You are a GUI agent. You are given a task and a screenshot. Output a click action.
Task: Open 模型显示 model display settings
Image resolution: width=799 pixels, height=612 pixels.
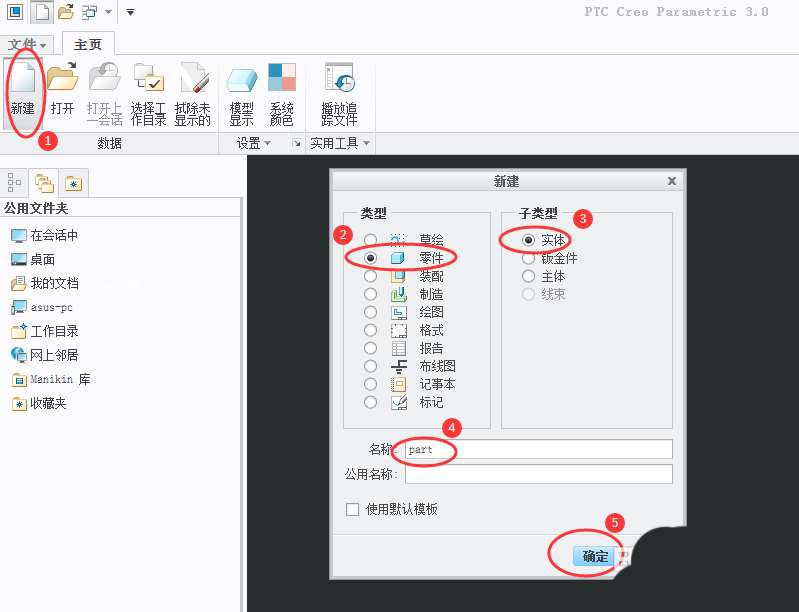pyautogui.click(x=242, y=93)
